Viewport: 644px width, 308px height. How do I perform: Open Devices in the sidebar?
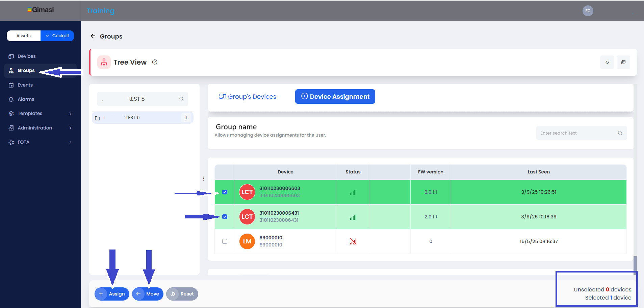pos(26,56)
